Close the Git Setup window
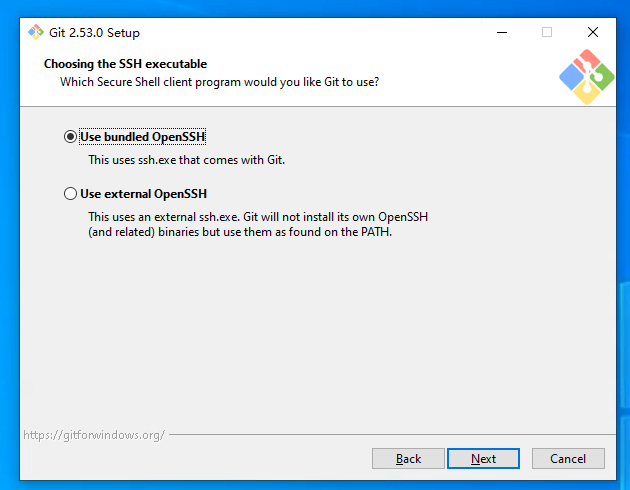The width and height of the screenshot is (630, 490). (592, 32)
